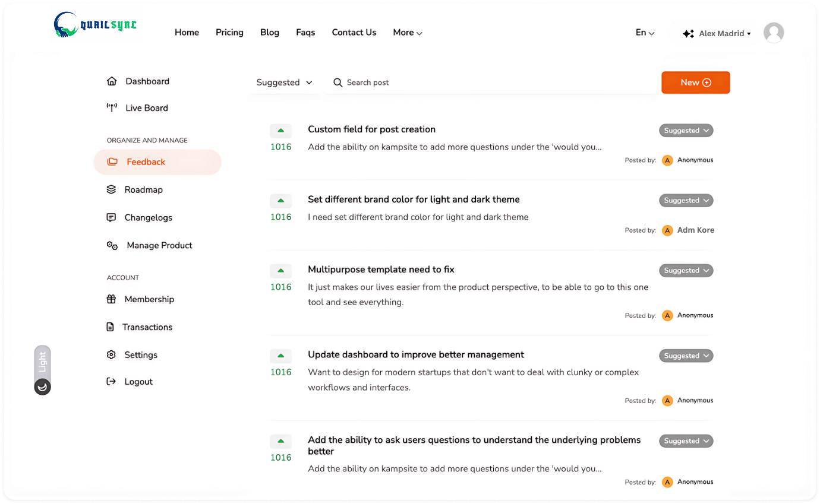Expand the Suggested filter dropdown
The image size is (820, 504).
tap(284, 83)
